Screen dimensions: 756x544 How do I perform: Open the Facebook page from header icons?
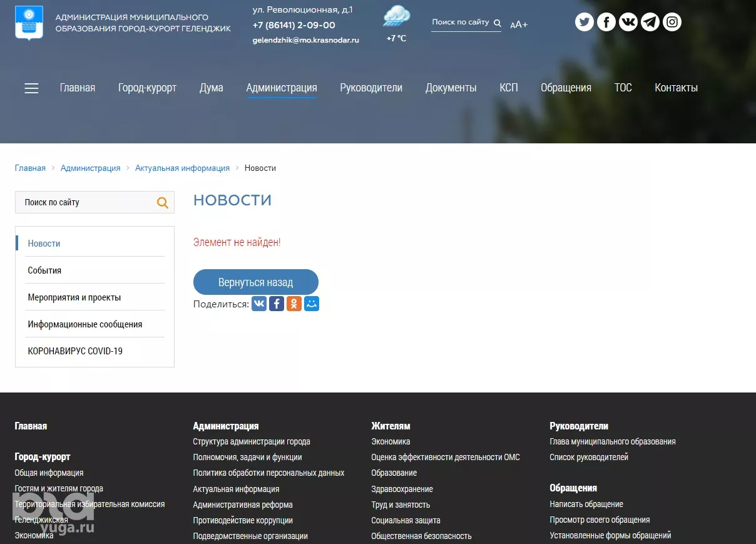(606, 23)
